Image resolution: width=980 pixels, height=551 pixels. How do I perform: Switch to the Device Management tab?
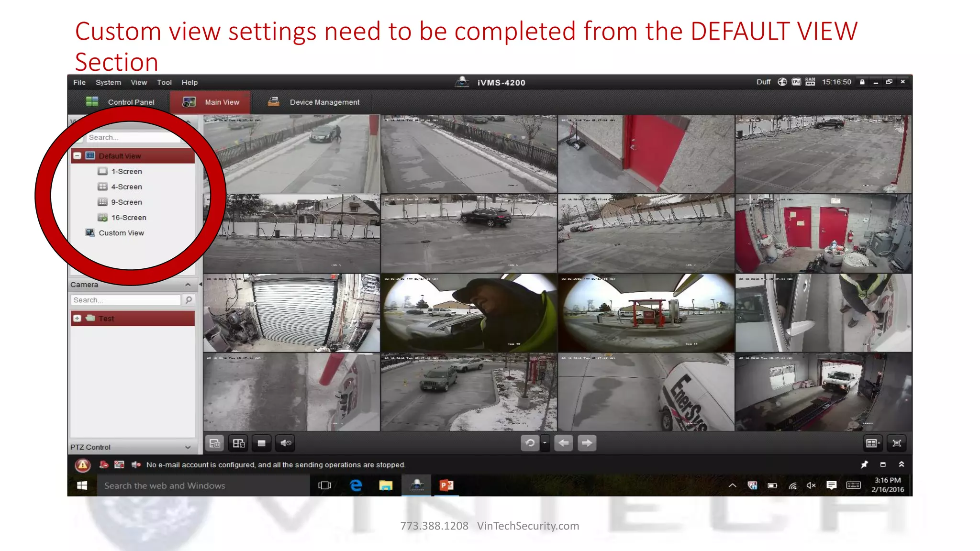(313, 102)
